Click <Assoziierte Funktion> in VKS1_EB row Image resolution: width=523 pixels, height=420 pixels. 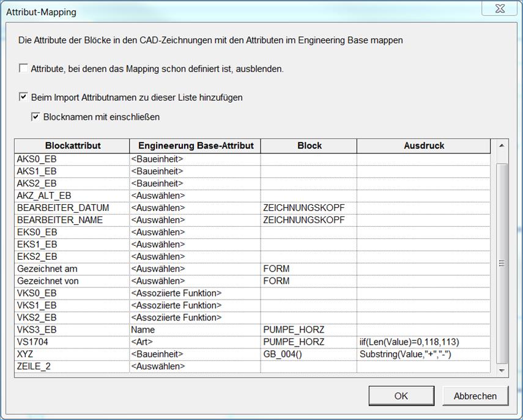(x=195, y=305)
